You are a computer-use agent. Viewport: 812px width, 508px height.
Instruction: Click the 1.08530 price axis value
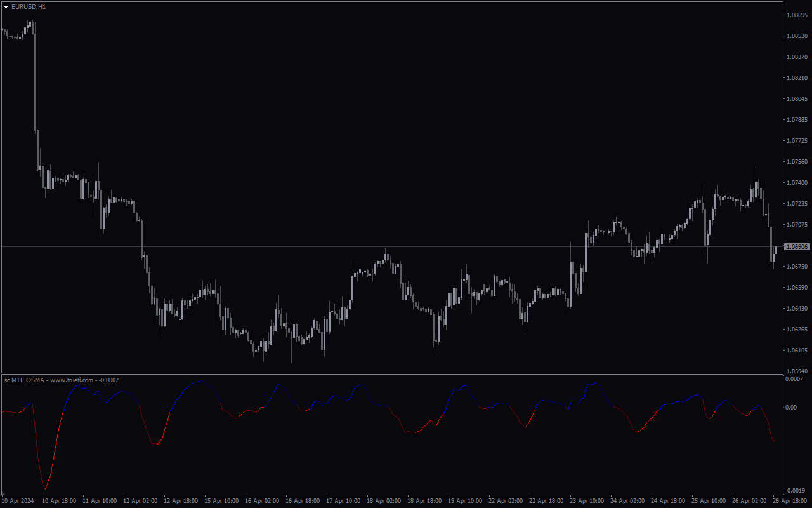coord(797,36)
